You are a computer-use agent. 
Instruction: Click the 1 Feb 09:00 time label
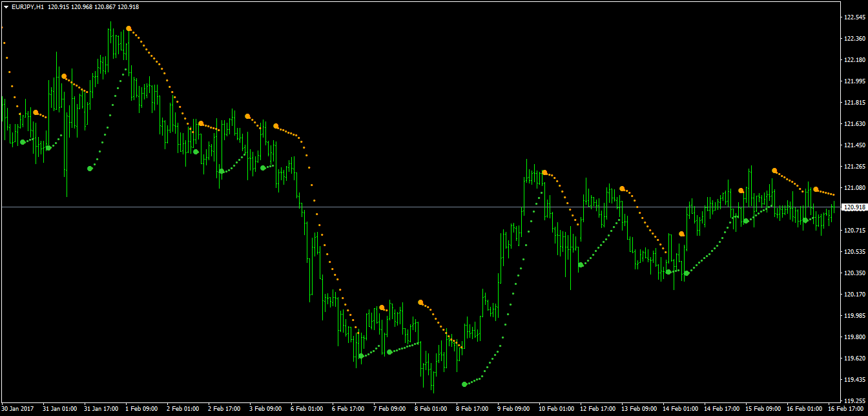[x=141, y=409]
